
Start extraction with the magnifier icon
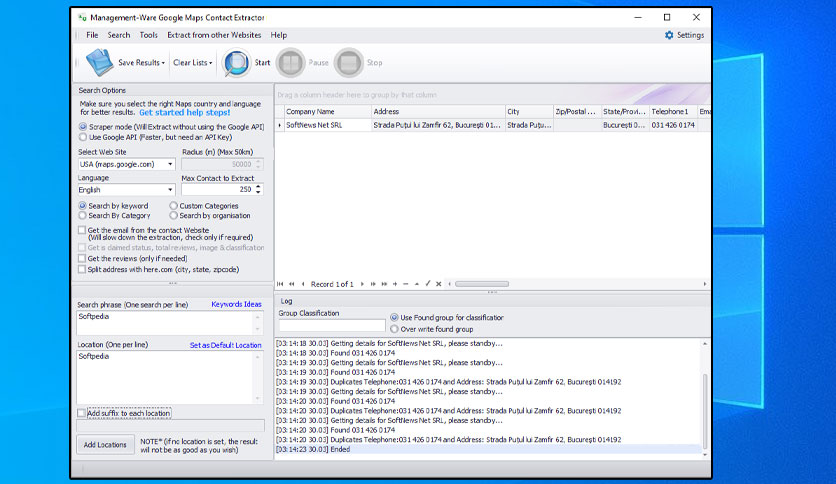click(x=236, y=63)
